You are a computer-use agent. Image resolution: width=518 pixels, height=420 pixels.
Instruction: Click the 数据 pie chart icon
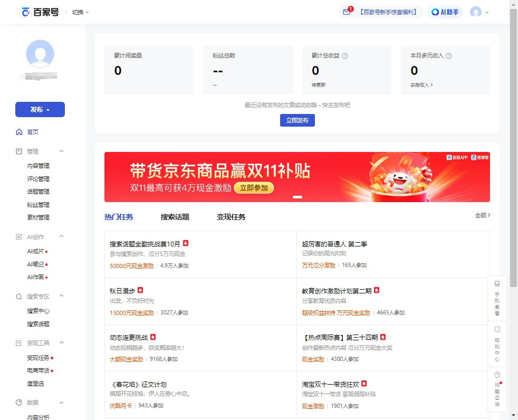pyautogui.click(x=19, y=403)
